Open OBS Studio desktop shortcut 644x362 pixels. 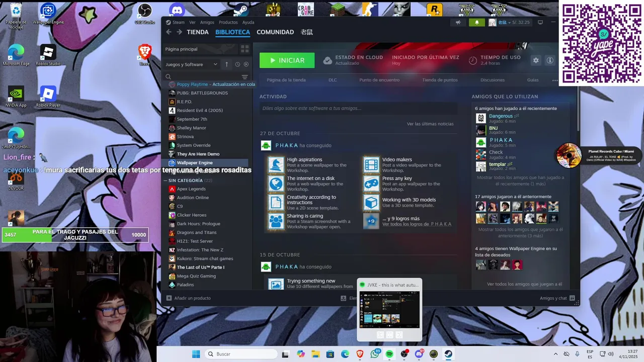pyautogui.click(x=145, y=13)
